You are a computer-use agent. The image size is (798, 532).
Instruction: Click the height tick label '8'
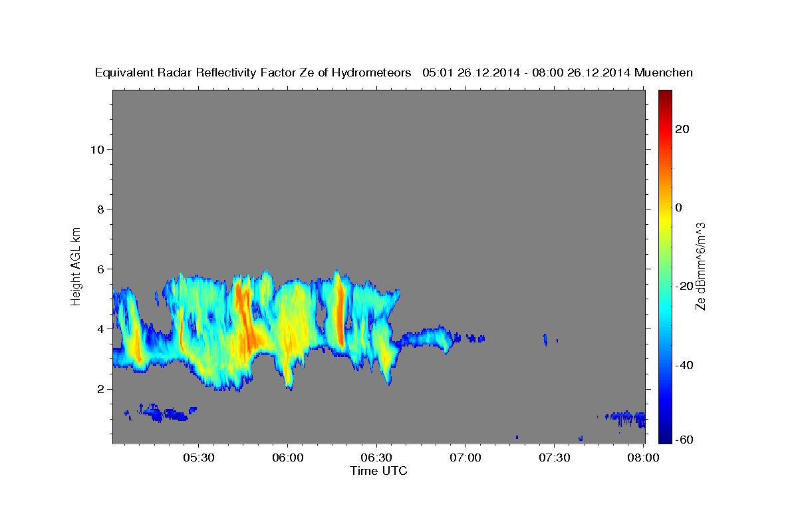click(x=100, y=209)
